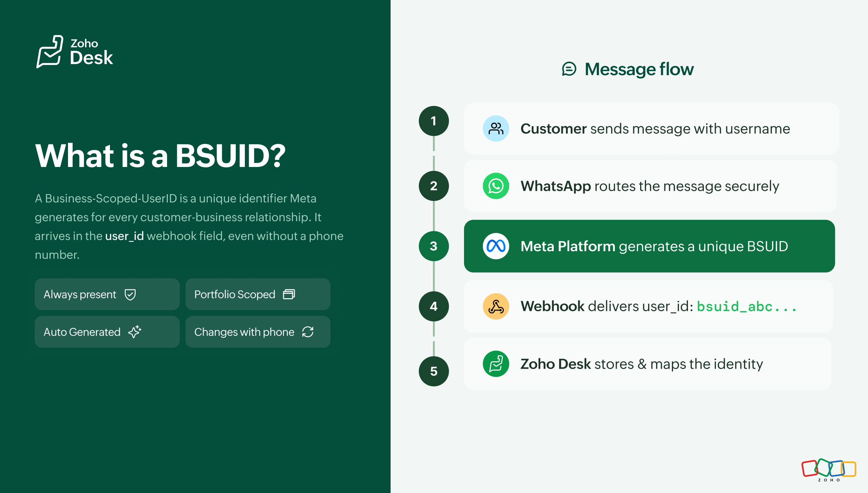
Task: Click the "A Business-Scoped-UserID" description paragraph
Action: 189,226
